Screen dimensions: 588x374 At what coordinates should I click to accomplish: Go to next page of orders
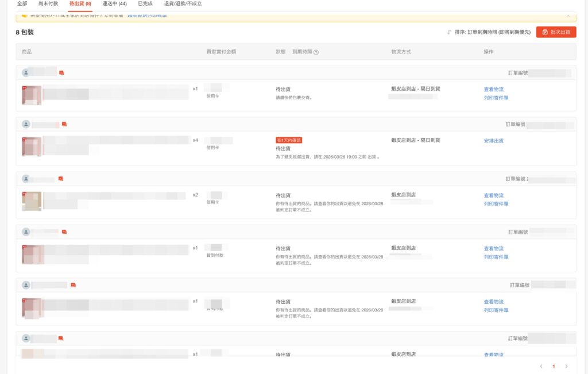click(566, 366)
